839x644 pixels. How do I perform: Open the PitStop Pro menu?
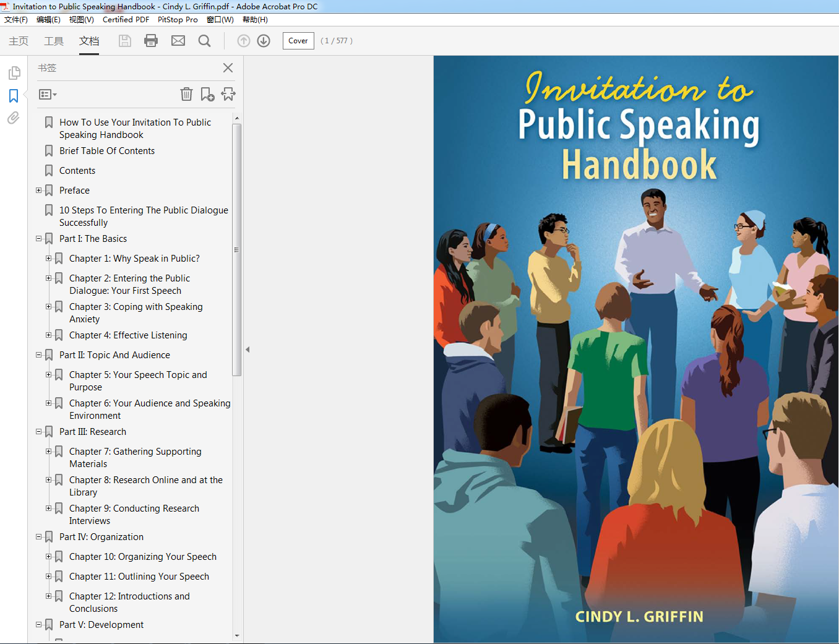pos(178,20)
